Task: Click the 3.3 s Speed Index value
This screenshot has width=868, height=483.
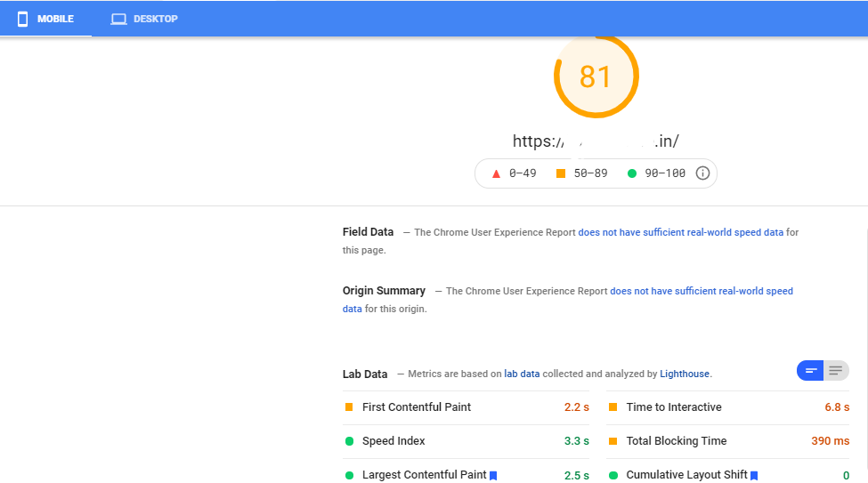Action: coord(576,441)
